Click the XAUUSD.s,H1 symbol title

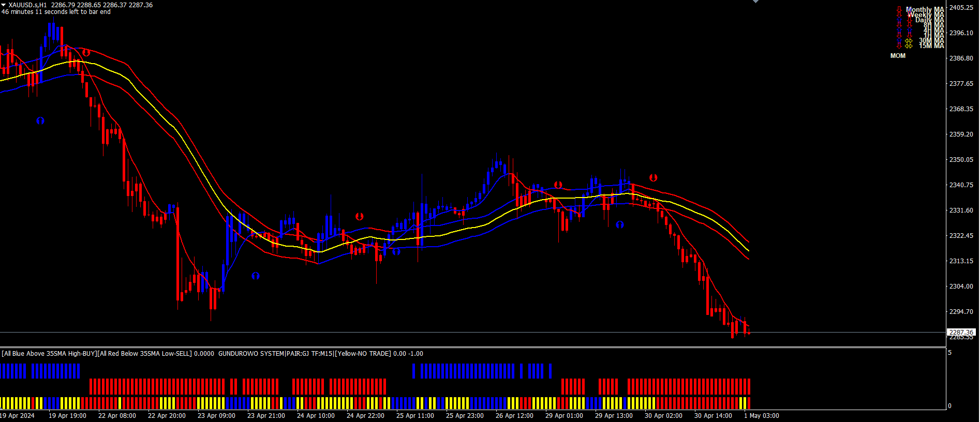(27, 5)
